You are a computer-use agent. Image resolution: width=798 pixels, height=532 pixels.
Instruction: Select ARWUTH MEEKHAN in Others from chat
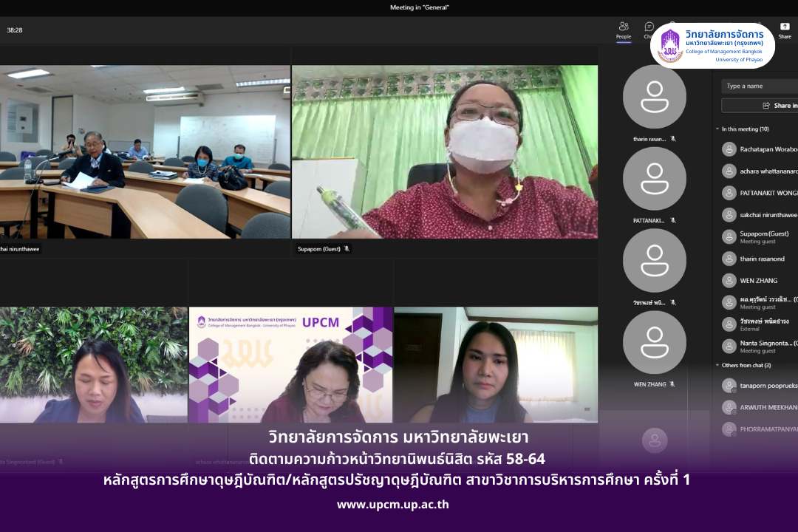768,407
